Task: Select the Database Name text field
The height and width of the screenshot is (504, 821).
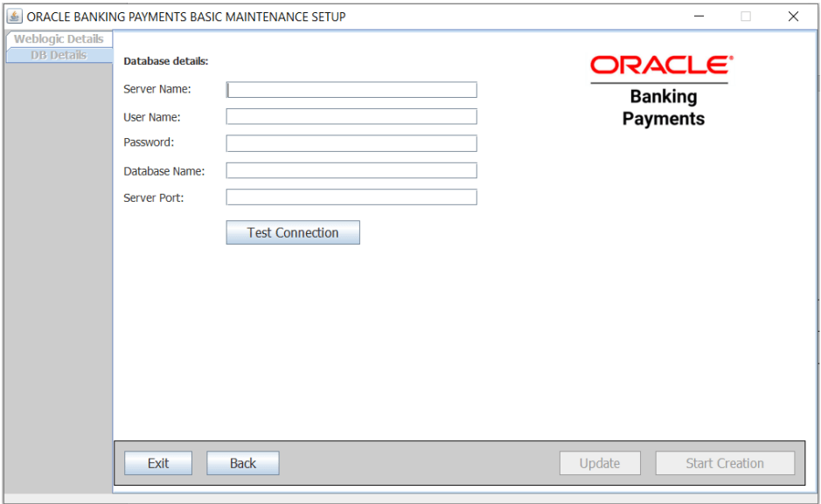Action: [351, 170]
